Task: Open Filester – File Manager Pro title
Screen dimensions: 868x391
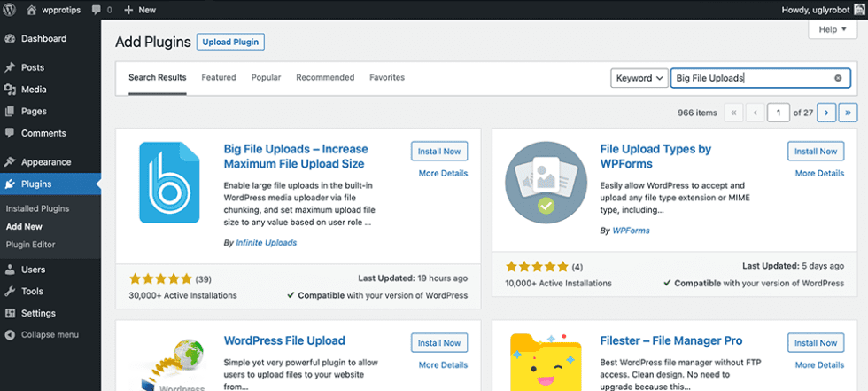Action: point(671,340)
